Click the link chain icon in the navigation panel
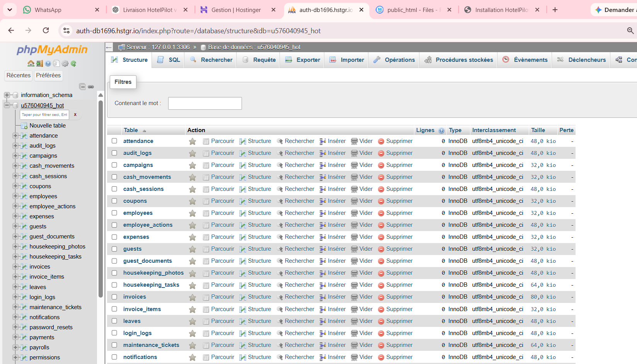The height and width of the screenshot is (364, 637). (91, 87)
